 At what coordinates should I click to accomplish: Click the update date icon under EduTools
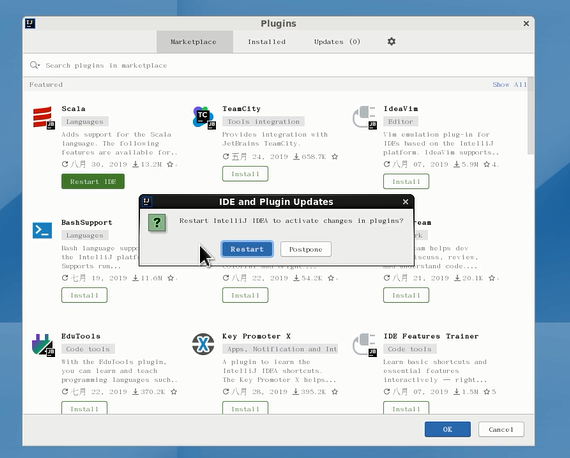pyautogui.click(x=65, y=391)
